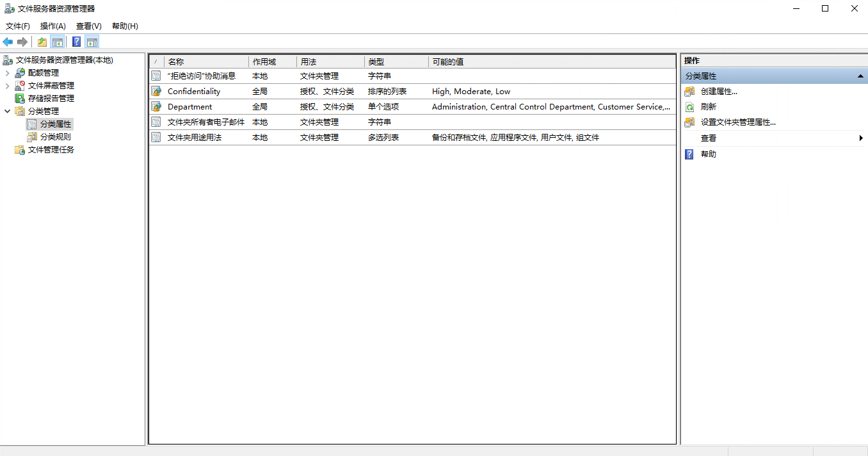Screen dimensions: 868x456
Task: Click the 排序的列表 type cell
Action: point(387,92)
